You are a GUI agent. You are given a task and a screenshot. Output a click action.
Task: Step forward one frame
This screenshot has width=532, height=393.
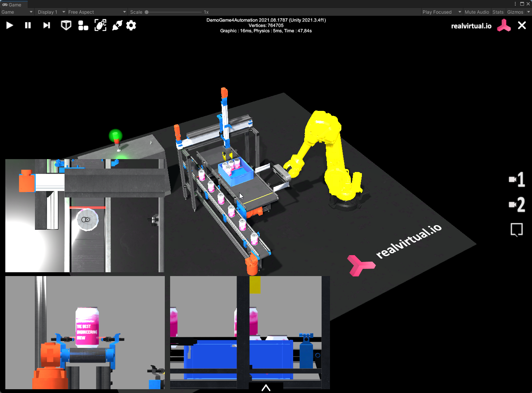pos(46,25)
